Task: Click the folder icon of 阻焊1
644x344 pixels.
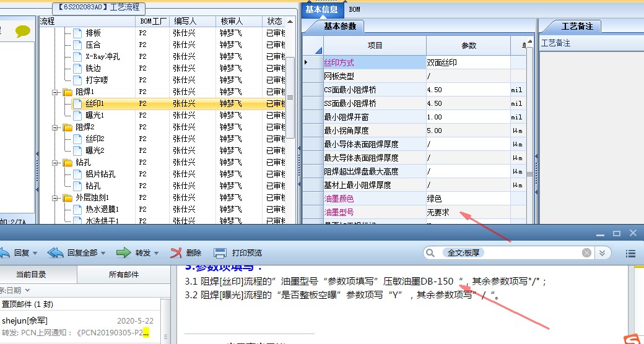Action: 67,92
